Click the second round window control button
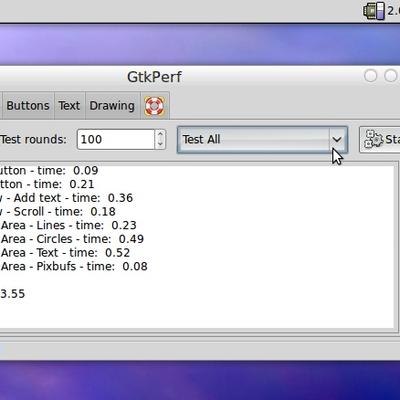The width and height of the screenshot is (400, 400). point(391,76)
